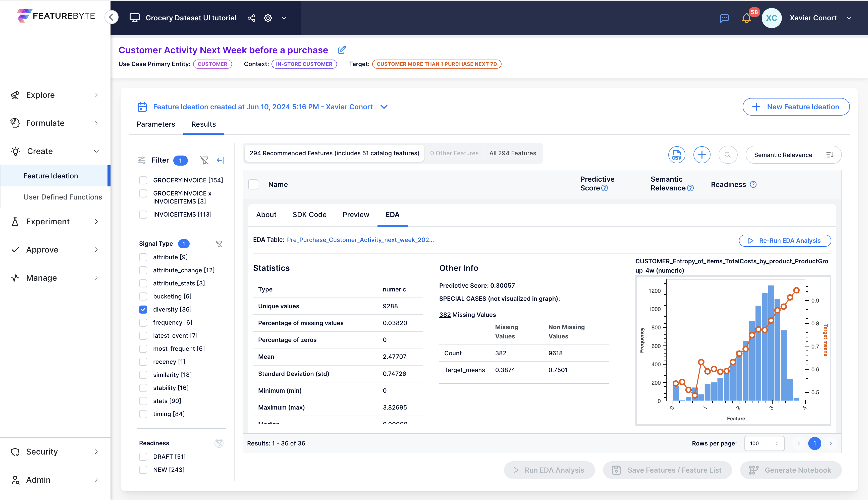This screenshot has height=500, width=868.
Task: Go to previous results page arrow
Action: click(x=799, y=443)
